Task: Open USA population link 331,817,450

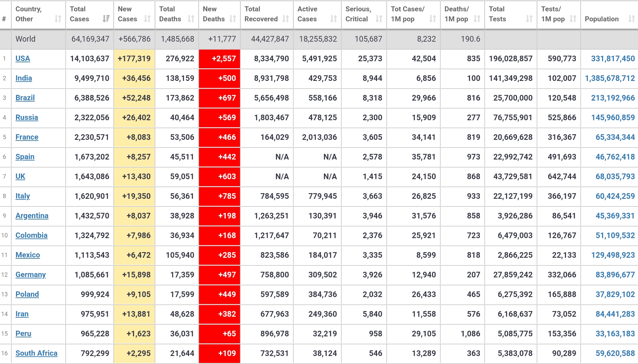Action: pyautogui.click(x=613, y=59)
